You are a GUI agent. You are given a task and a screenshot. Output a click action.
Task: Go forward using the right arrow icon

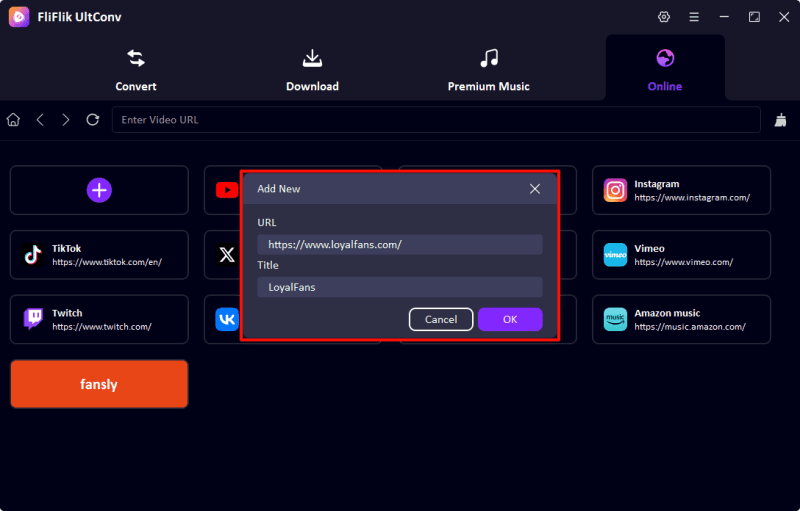(x=66, y=120)
